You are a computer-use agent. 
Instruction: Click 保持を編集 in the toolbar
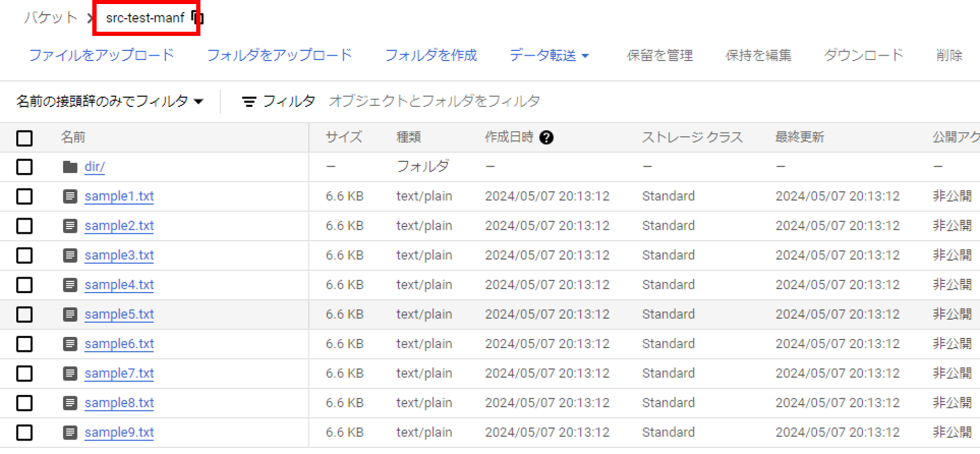(758, 55)
